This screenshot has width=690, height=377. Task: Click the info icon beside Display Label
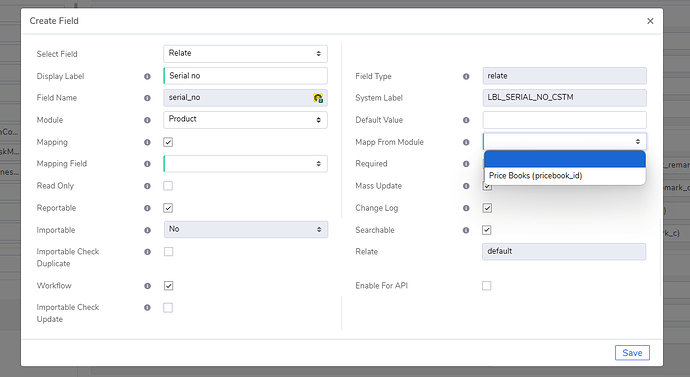click(x=147, y=77)
